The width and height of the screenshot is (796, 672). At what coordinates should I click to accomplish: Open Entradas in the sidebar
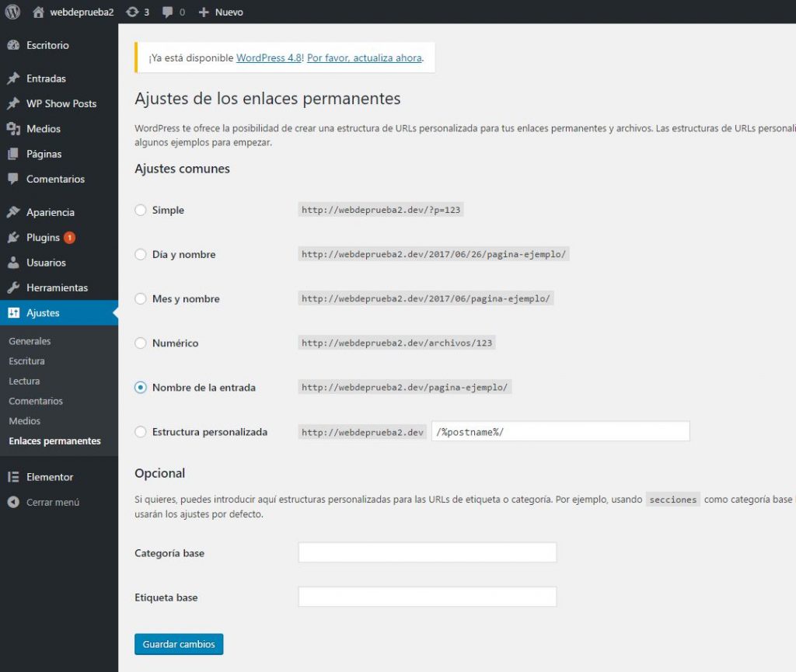pos(46,78)
